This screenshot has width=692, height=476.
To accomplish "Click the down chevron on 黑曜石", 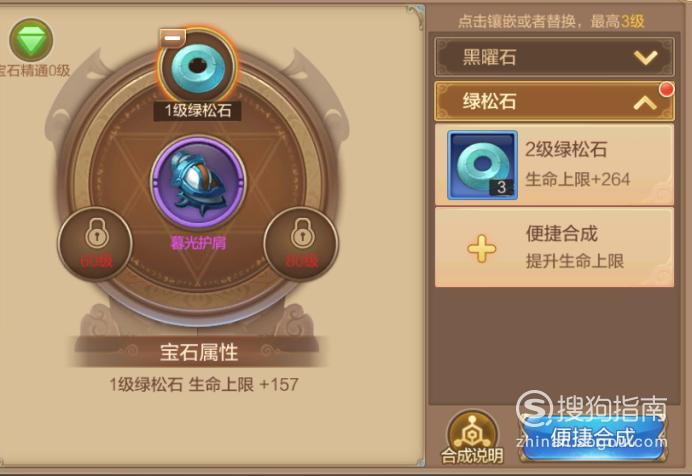I will pos(645,57).
